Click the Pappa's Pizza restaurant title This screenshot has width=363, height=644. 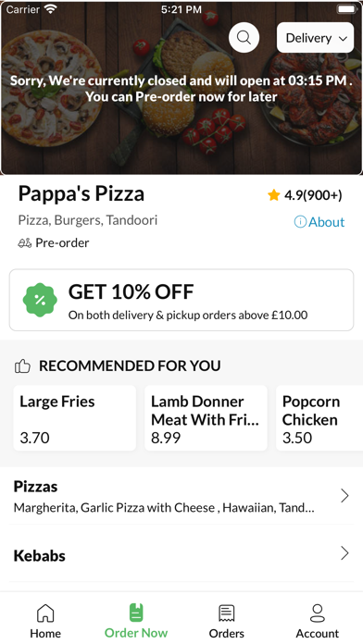[81, 194]
